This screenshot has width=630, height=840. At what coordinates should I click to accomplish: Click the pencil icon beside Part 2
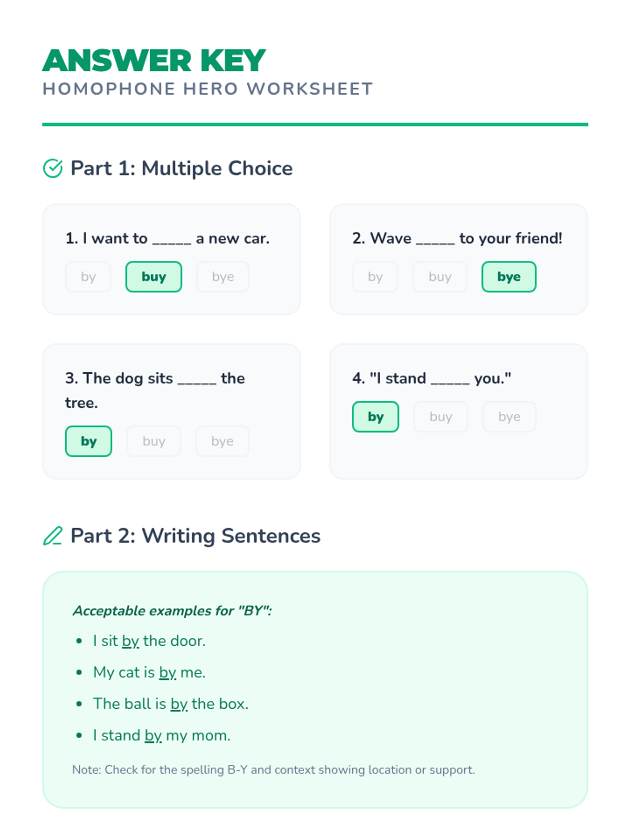pyautogui.click(x=52, y=536)
